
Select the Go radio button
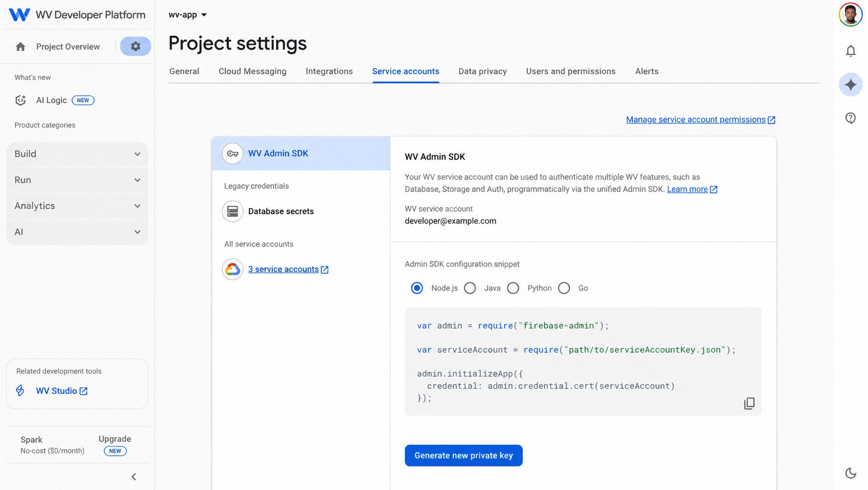point(564,288)
